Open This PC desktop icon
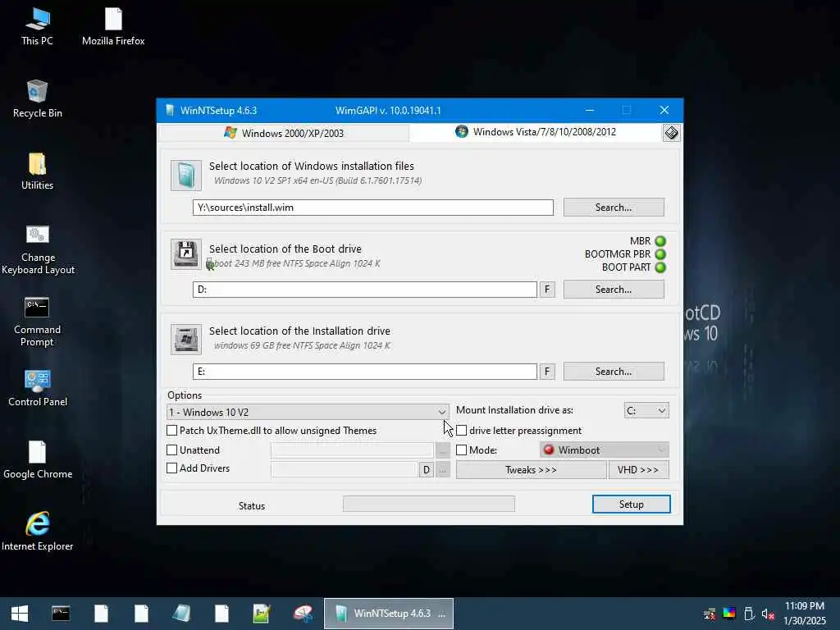 click(37, 27)
